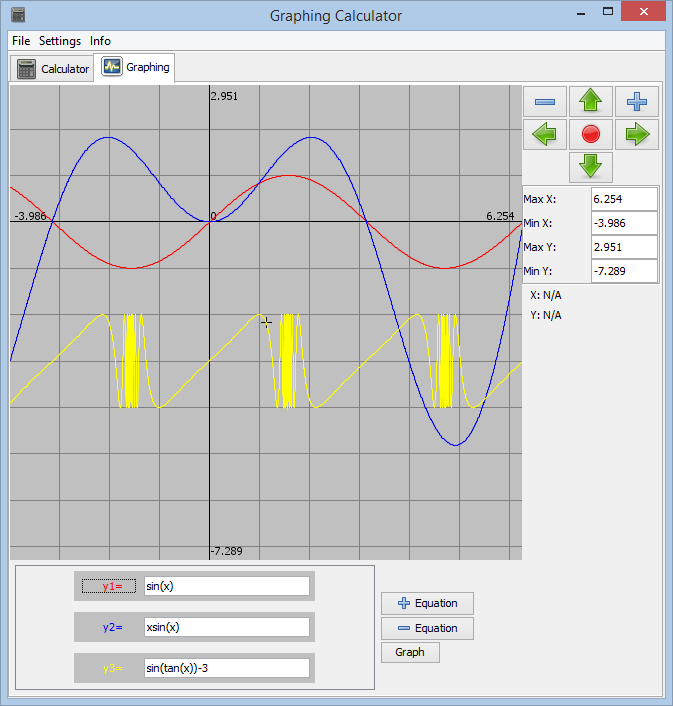Pan graph up with green up arrow
The height and width of the screenshot is (706, 673).
(x=591, y=101)
